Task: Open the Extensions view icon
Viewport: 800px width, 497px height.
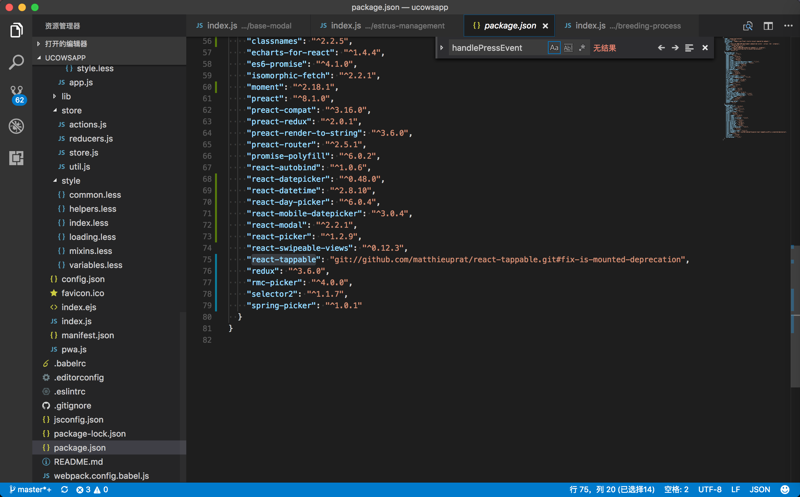Action: pyautogui.click(x=16, y=158)
